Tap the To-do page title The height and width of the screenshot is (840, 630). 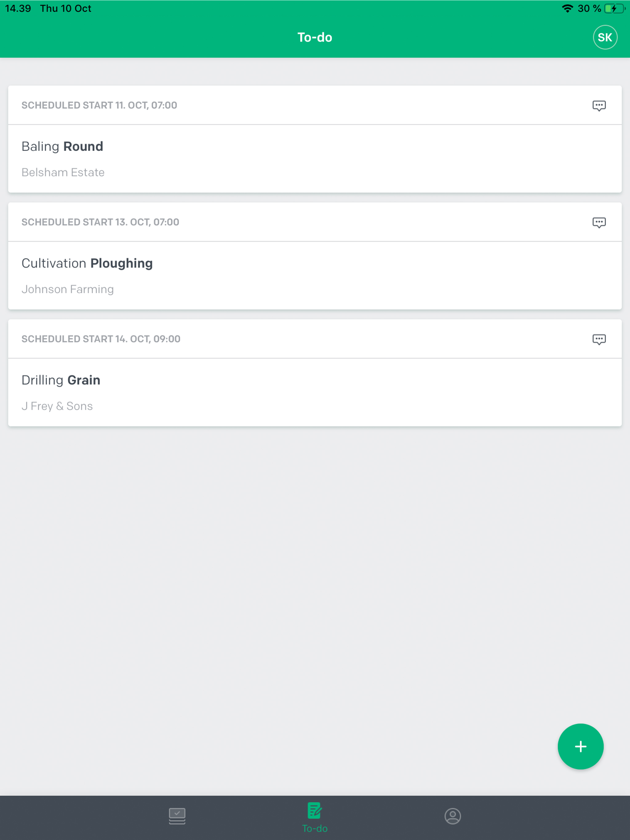click(315, 37)
